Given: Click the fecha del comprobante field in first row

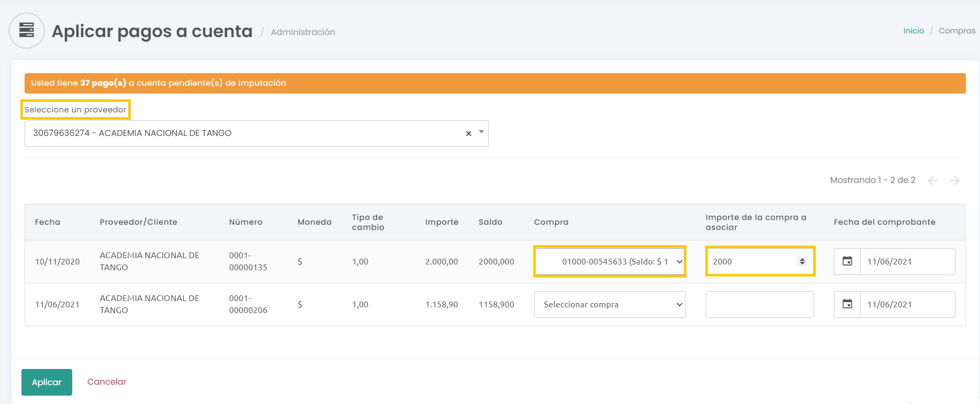Looking at the screenshot, I should tap(908, 261).
